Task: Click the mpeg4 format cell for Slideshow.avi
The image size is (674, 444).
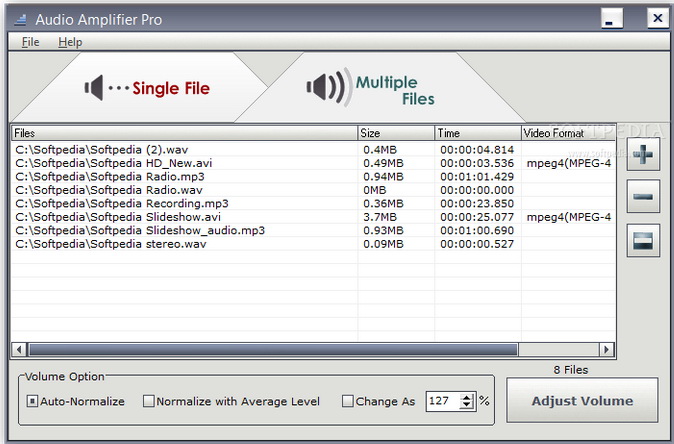Action: point(569,217)
